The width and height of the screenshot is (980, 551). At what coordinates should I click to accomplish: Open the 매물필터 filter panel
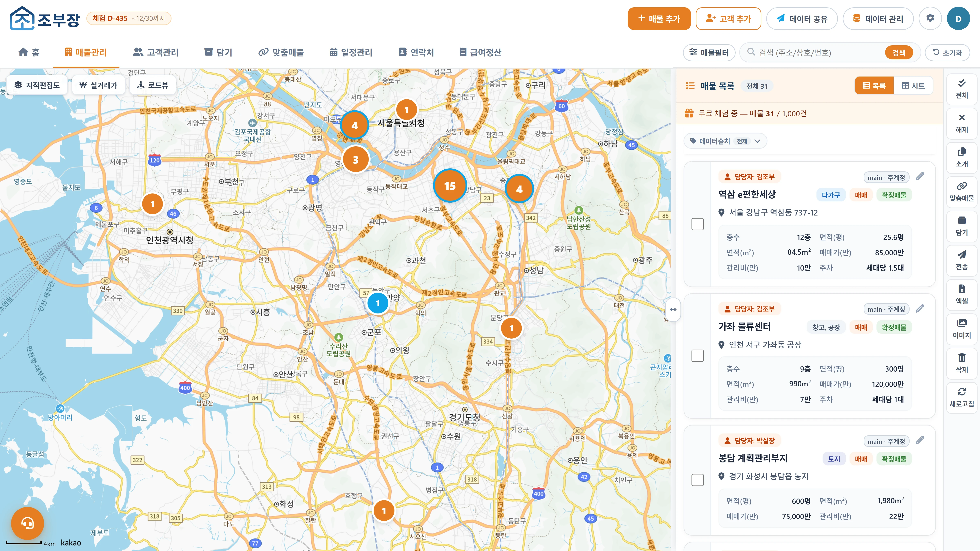pos(709,52)
